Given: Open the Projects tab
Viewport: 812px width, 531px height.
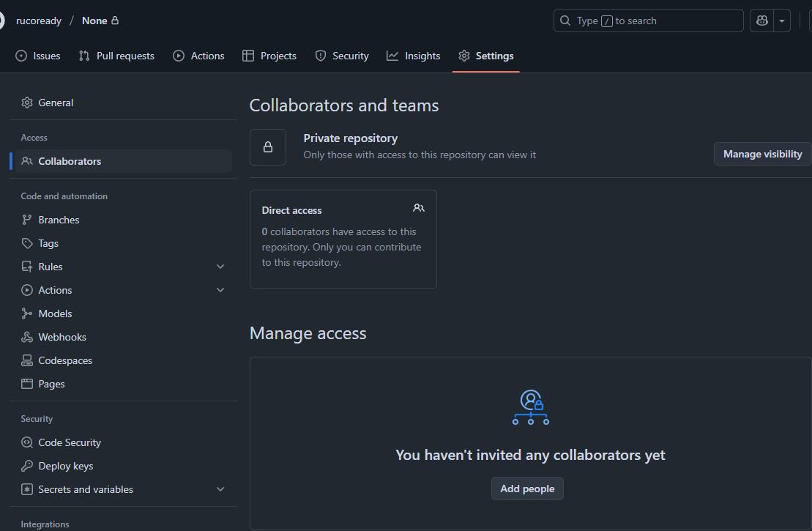Looking at the screenshot, I should [269, 56].
